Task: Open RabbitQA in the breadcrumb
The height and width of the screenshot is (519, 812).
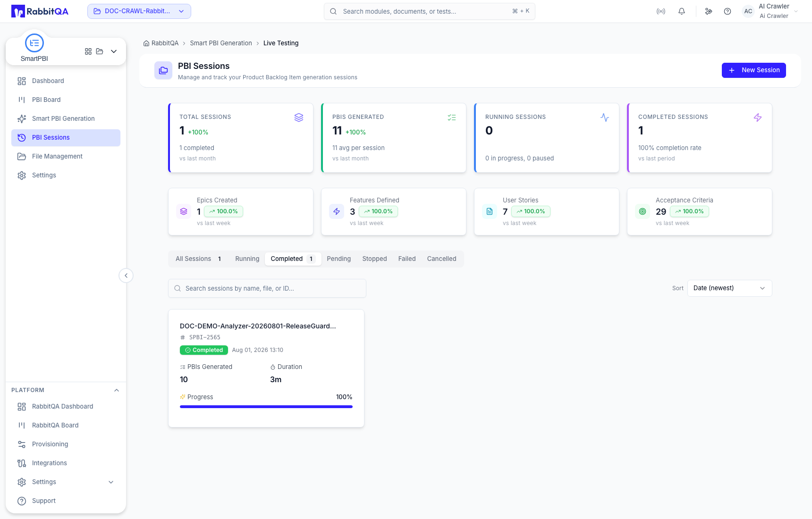Action: click(x=165, y=43)
